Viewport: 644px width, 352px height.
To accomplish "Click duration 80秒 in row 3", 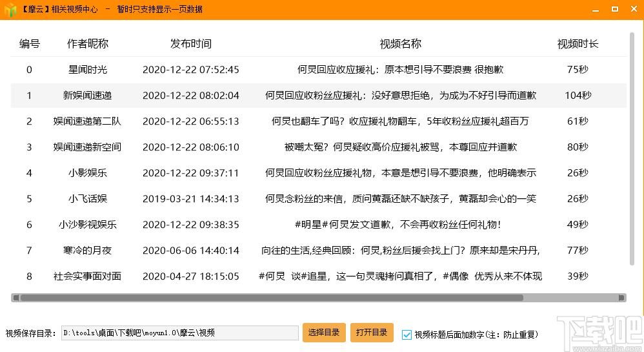I will click(x=578, y=147).
